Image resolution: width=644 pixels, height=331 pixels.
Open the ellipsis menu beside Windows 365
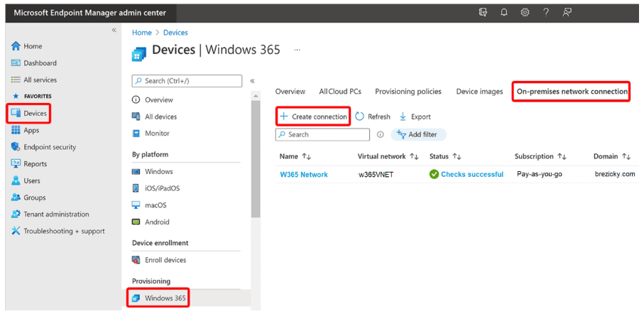[x=297, y=50]
